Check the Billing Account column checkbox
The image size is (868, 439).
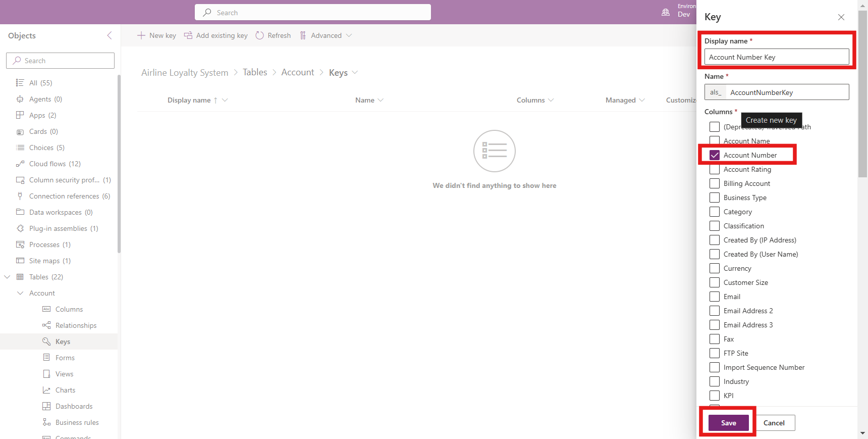point(715,183)
